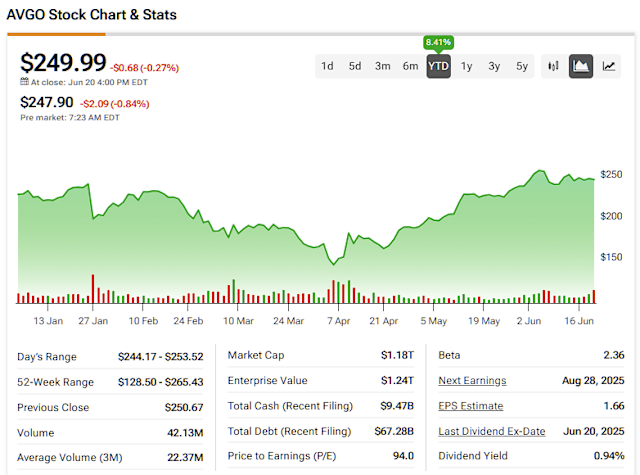
Task: Click the AVGO Stock Chart & Stats heading
Action: pyautogui.click(x=92, y=15)
